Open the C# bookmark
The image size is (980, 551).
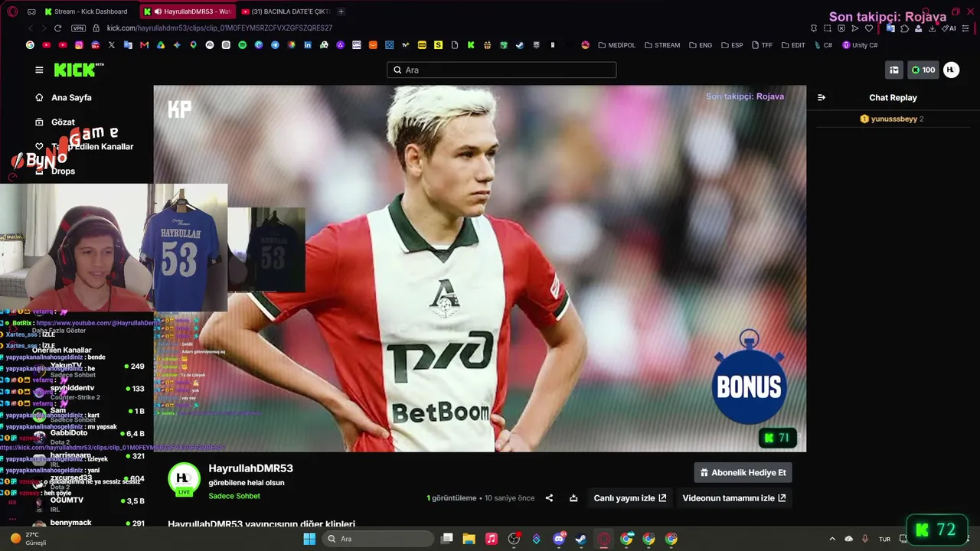pyautogui.click(x=823, y=45)
